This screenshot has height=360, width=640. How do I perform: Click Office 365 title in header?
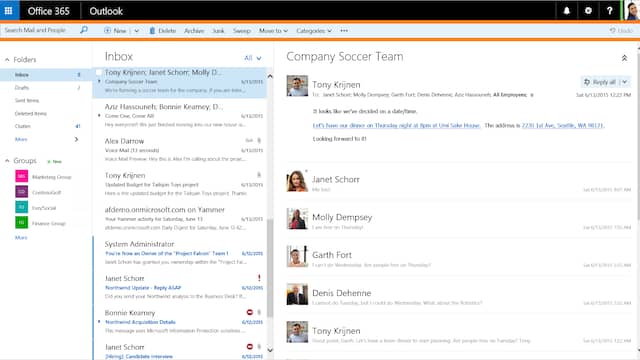pyautogui.click(x=49, y=11)
